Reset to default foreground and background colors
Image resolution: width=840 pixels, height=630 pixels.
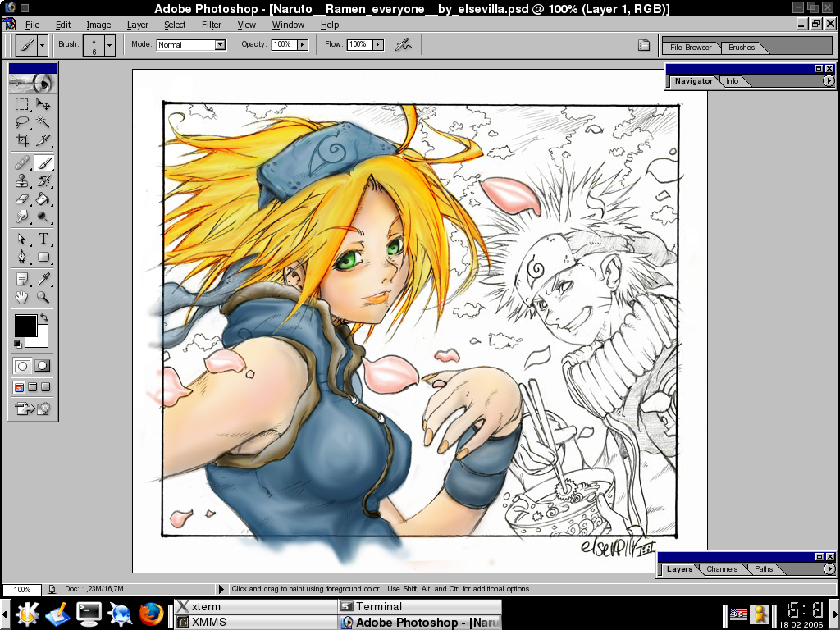[18, 344]
